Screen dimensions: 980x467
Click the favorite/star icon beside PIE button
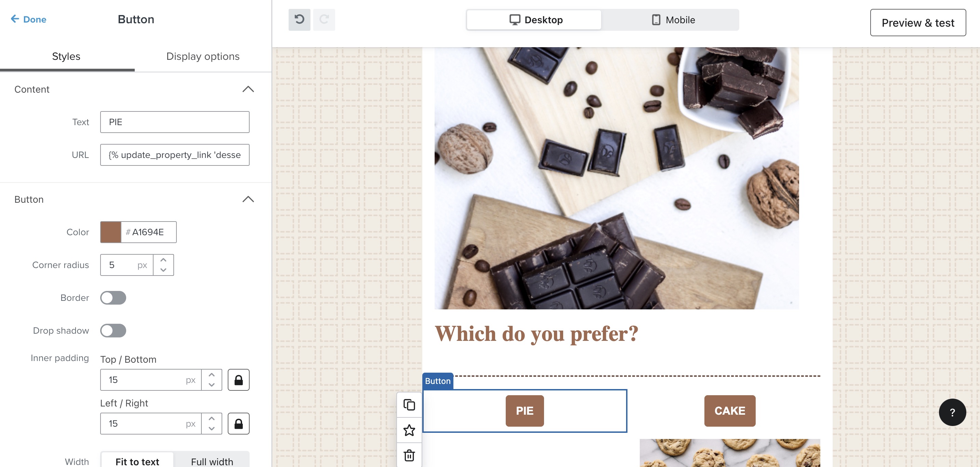click(x=409, y=429)
